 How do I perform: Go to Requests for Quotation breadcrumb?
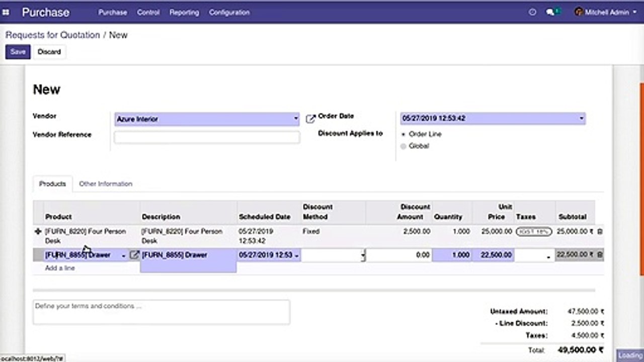53,35
